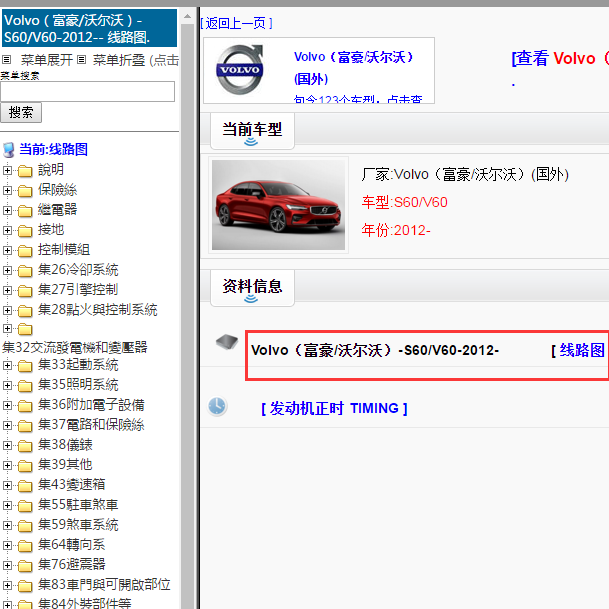The height and width of the screenshot is (609, 609).
Task: Click the folder icon for 集43變速箱
Action: coord(25,486)
